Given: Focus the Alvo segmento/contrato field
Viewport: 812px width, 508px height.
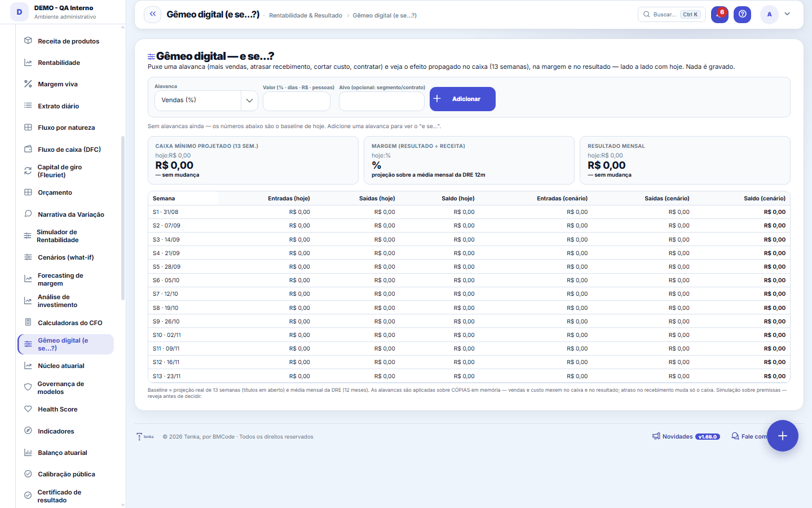Looking at the screenshot, I should coord(382,101).
